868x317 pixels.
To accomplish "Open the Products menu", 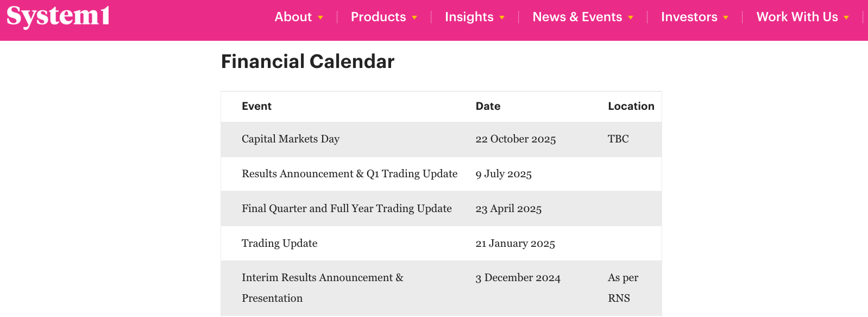I will pyautogui.click(x=379, y=17).
